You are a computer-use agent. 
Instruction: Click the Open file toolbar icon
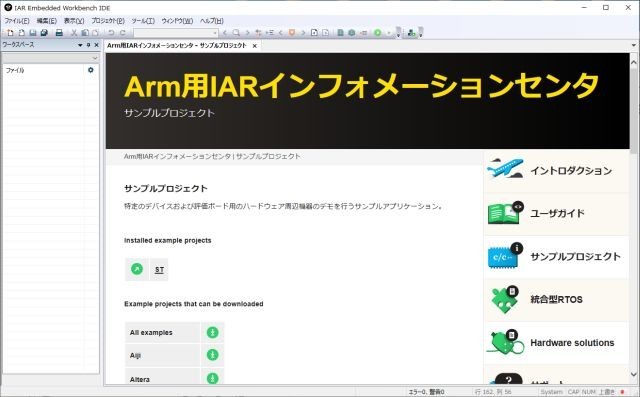coord(21,33)
